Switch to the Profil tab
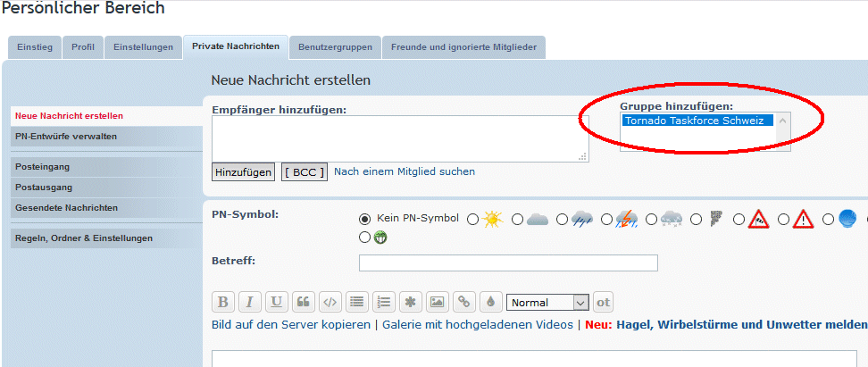 pyautogui.click(x=83, y=47)
